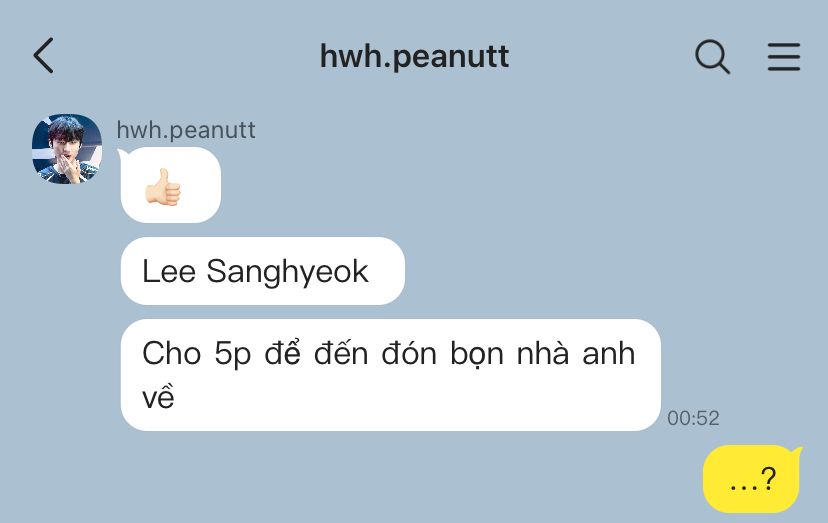
Task: Open chat search with the magnifier icon
Action: pos(712,56)
